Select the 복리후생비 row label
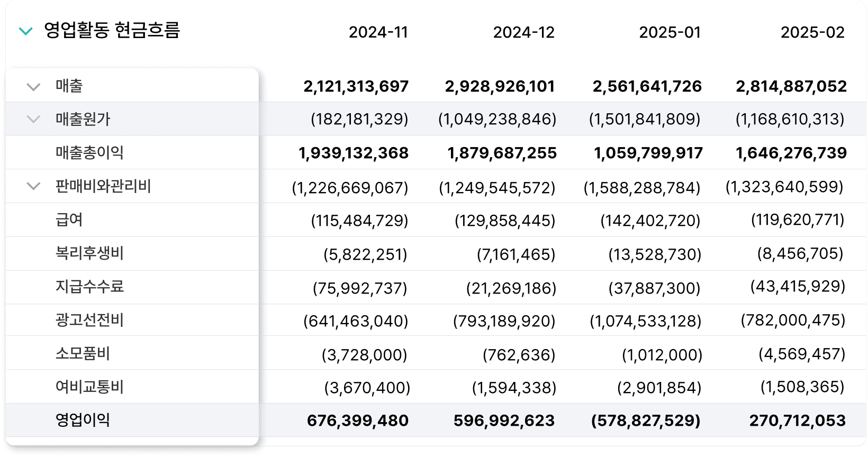 [x=89, y=253]
